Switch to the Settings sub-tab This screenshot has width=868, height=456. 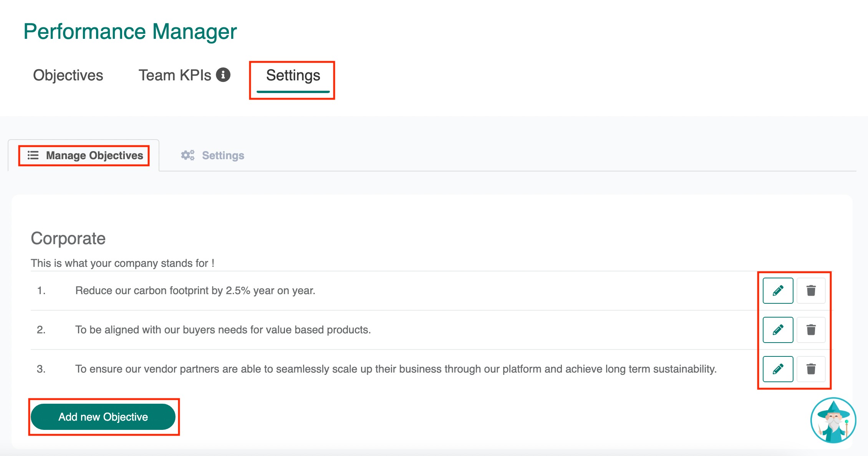pyautogui.click(x=223, y=155)
